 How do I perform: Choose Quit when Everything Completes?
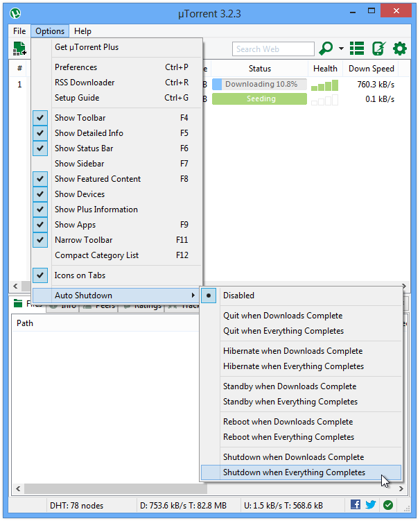[x=301, y=331]
